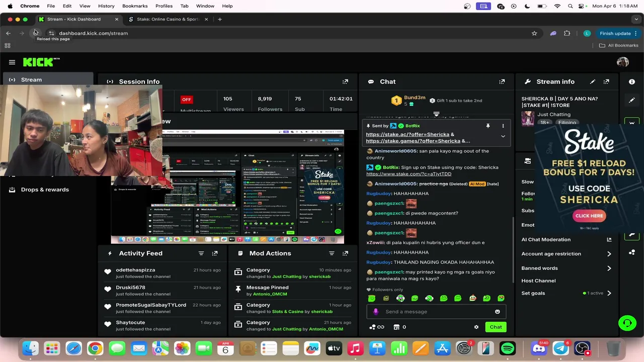Open the History menu in menu bar
This screenshot has width=644, height=362.
[106, 6]
